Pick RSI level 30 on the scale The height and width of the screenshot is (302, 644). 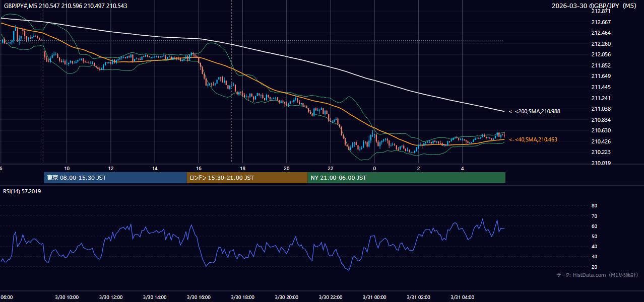594,257
